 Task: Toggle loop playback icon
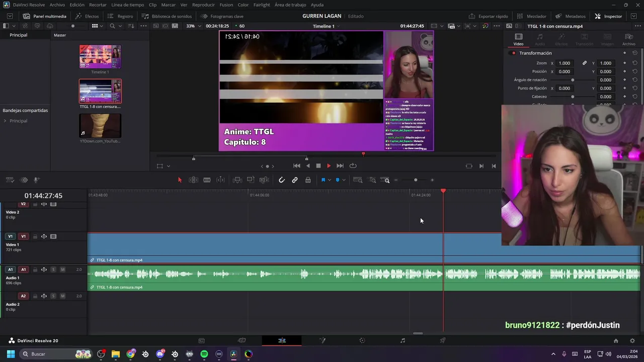(353, 166)
